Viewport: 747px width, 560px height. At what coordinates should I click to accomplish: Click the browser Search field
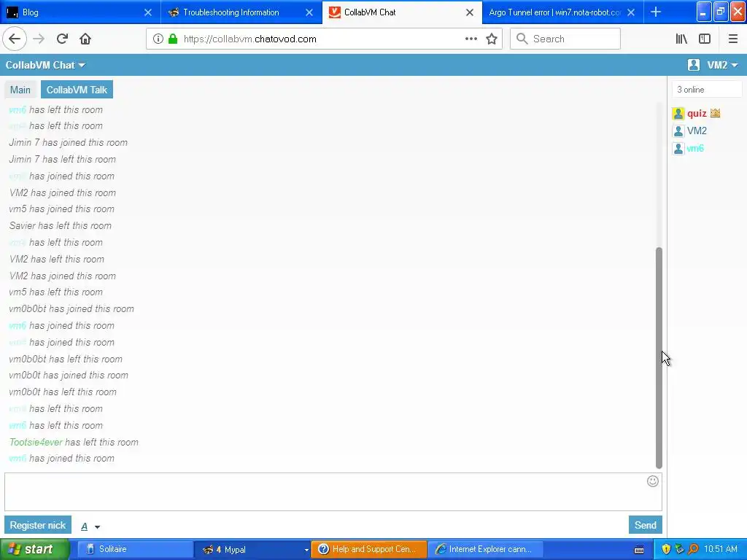565,39
